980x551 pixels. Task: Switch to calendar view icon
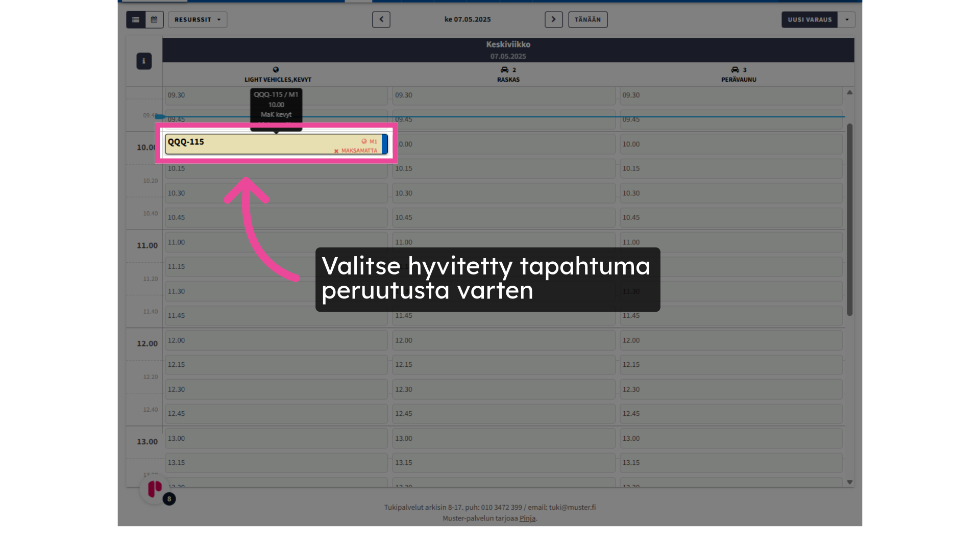(x=154, y=20)
